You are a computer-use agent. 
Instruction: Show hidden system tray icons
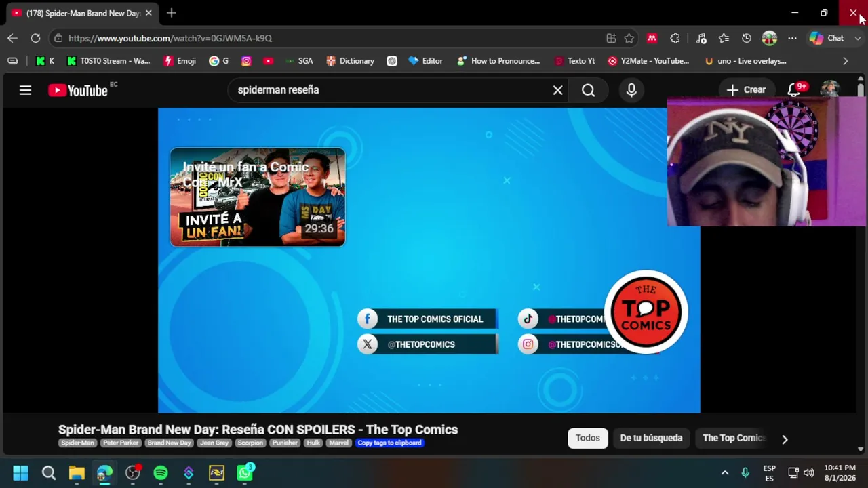click(x=724, y=472)
